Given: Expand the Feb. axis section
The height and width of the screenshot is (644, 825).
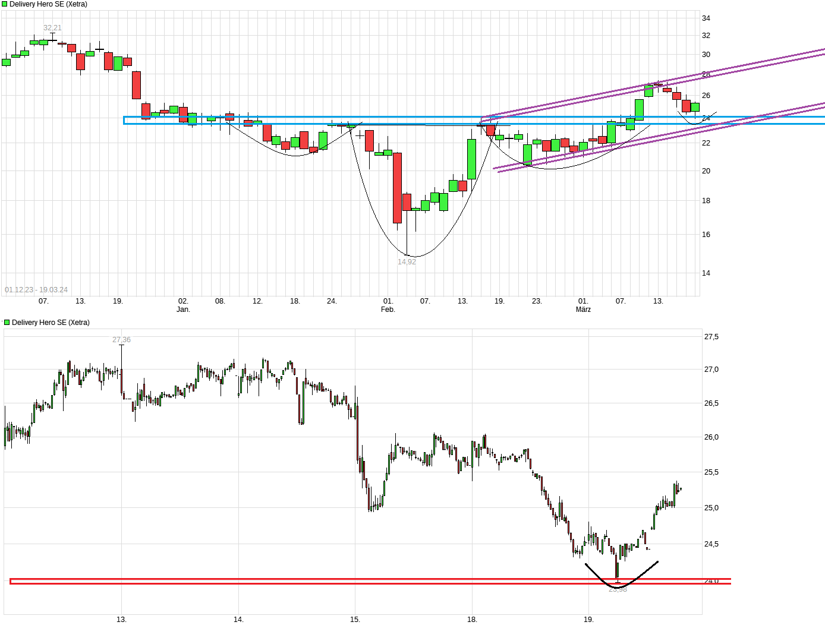Looking at the screenshot, I should (x=389, y=309).
